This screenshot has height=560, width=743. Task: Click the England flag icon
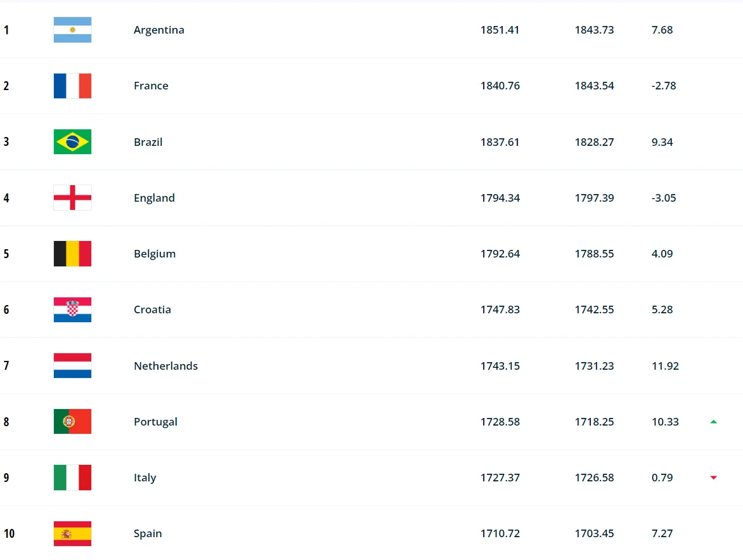72,198
